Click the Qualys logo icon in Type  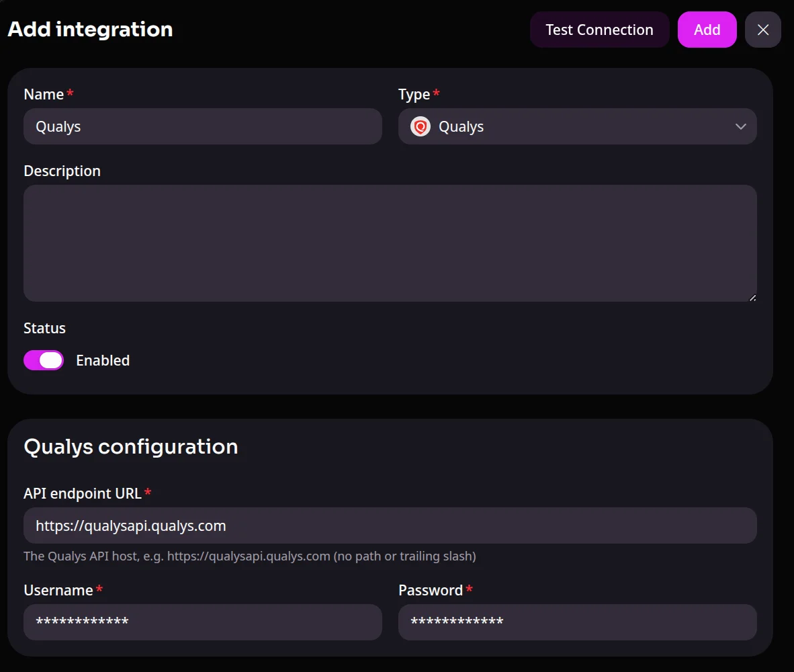421,126
